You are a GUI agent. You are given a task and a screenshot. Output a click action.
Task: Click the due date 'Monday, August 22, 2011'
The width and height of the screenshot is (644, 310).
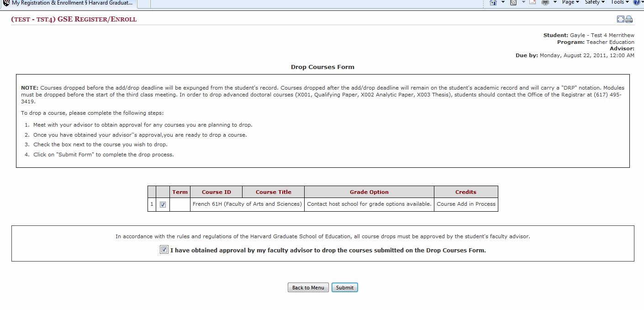[573, 55]
